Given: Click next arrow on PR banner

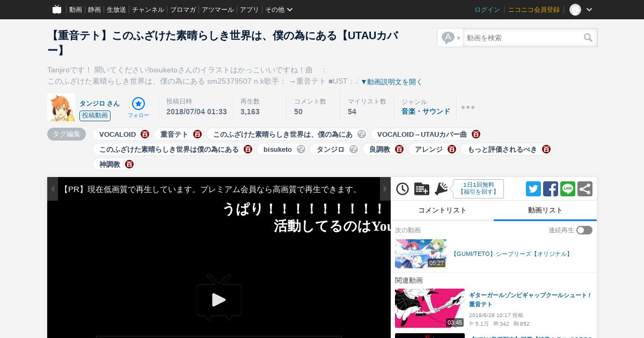Looking at the screenshot, I should pyautogui.click(x=385, y=189).
